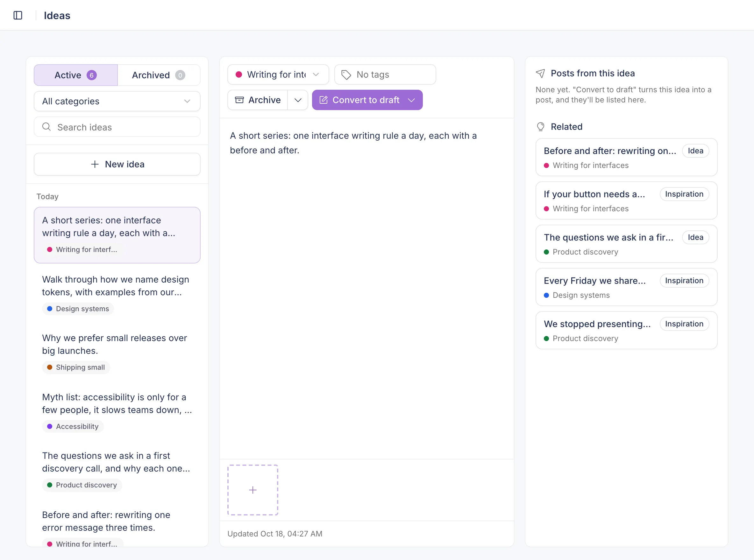Image resolution: width=754 pixels, height=560 pixels.
Task: Click the lightbulb icon beside Related
Action: pos(541,127)
